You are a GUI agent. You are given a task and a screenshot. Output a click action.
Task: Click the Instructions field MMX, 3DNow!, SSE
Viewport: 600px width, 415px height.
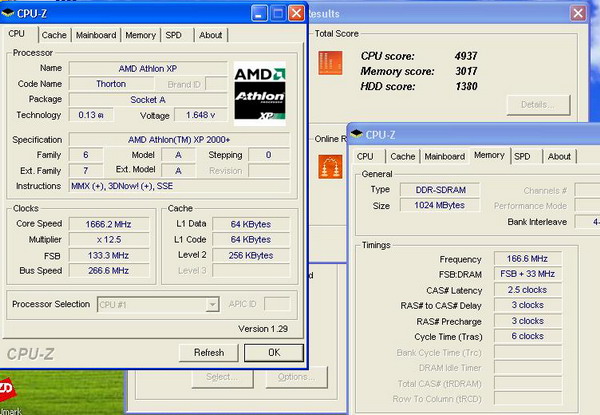(x=179, y=186)
